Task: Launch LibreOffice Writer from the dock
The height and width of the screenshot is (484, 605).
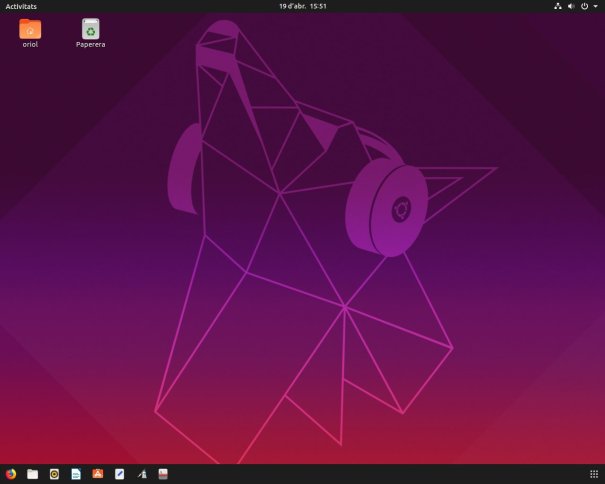Action: 76,474
